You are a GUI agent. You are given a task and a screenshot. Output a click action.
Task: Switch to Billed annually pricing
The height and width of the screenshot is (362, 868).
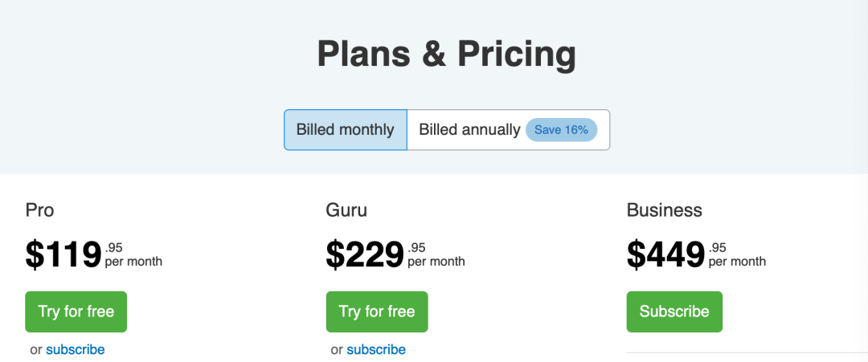click(469, 130)
